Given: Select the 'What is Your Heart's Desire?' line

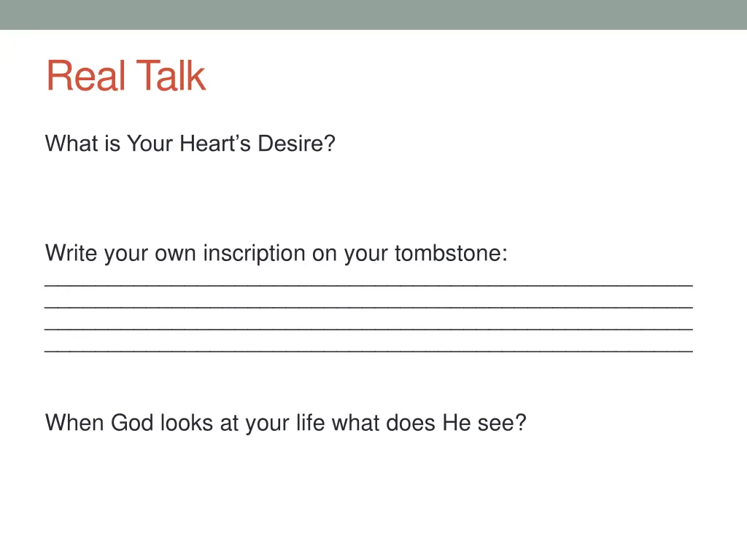Looking at the screenshot, I should [x=190, y=144].
